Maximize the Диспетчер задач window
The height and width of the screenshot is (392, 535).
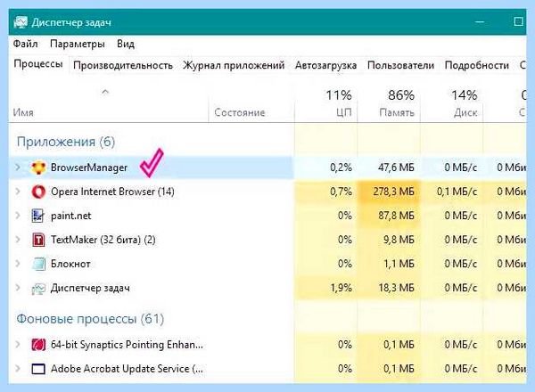click(x=518, y=21)
